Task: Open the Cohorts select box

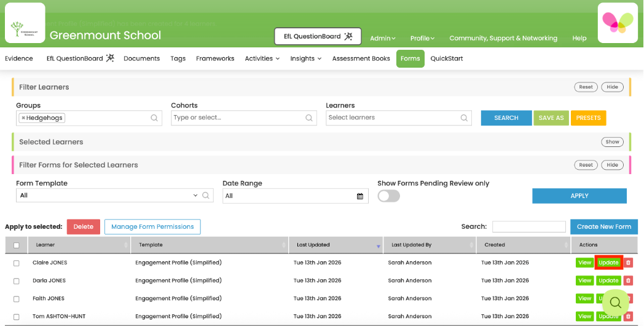Action: [243, 118]
